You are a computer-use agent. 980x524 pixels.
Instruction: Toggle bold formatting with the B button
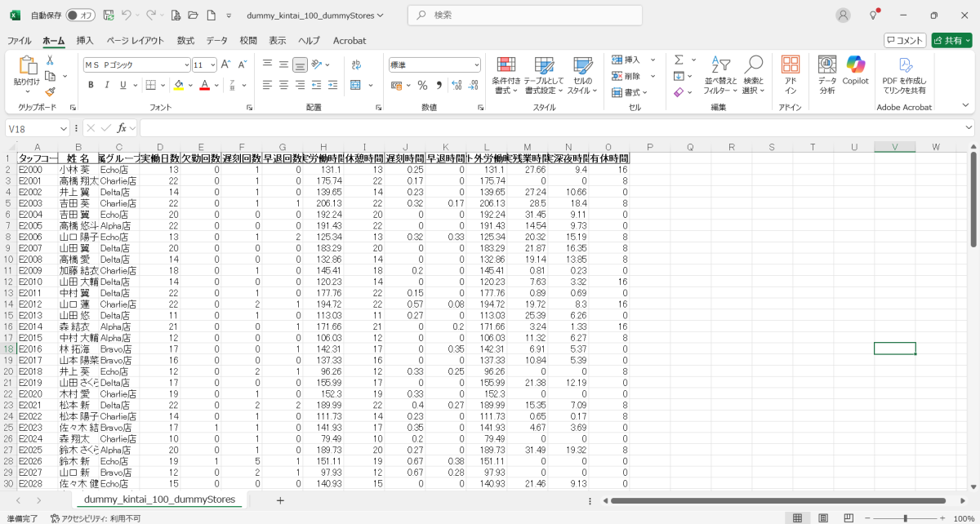click(x=91, y=85)
